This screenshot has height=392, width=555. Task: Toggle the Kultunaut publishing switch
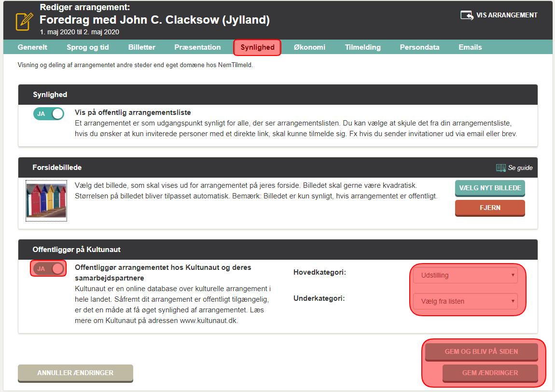click(x=48, y=269)
